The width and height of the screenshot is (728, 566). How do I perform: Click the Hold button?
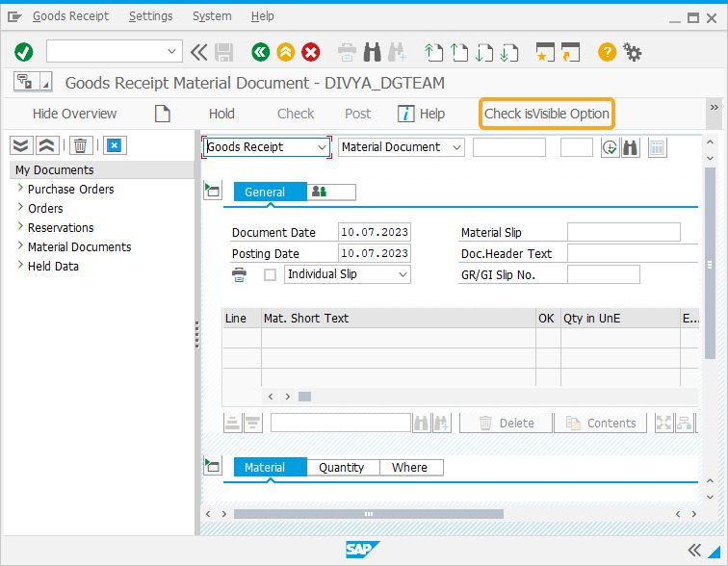coord(221,114)
